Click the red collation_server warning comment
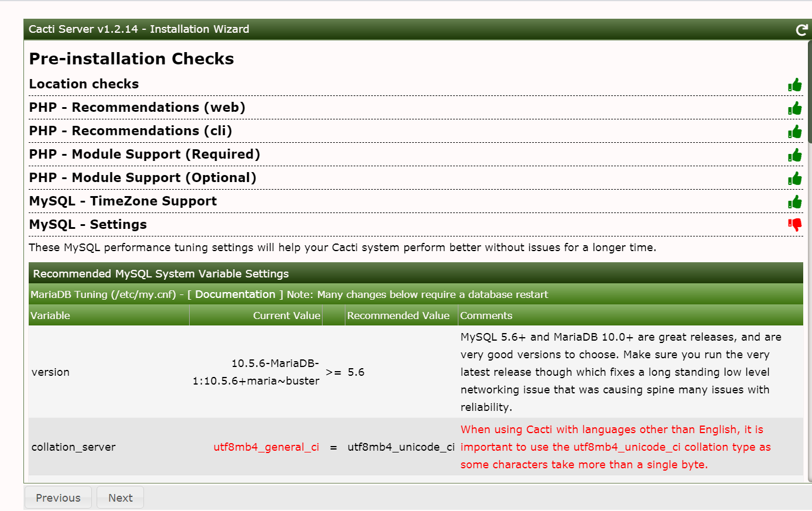Image resolution: width=812 pixels, height=511 pixels. coord(615,447)
